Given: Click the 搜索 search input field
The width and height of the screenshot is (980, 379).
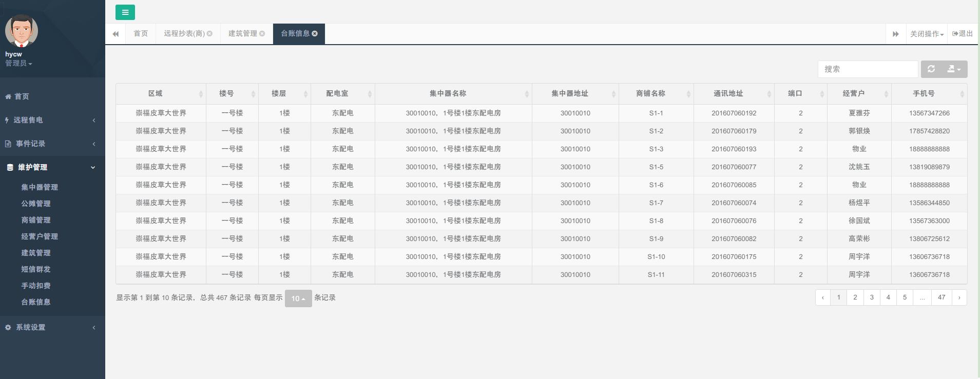Looking at the screenshot, I should click(x=868, y=69).
